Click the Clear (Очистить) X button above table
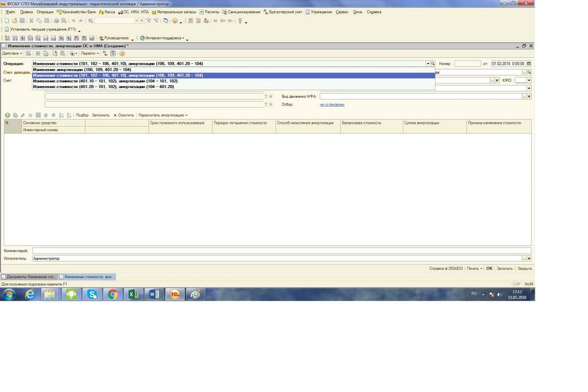This screenshot has width=588, height=392. pos(124,115)
